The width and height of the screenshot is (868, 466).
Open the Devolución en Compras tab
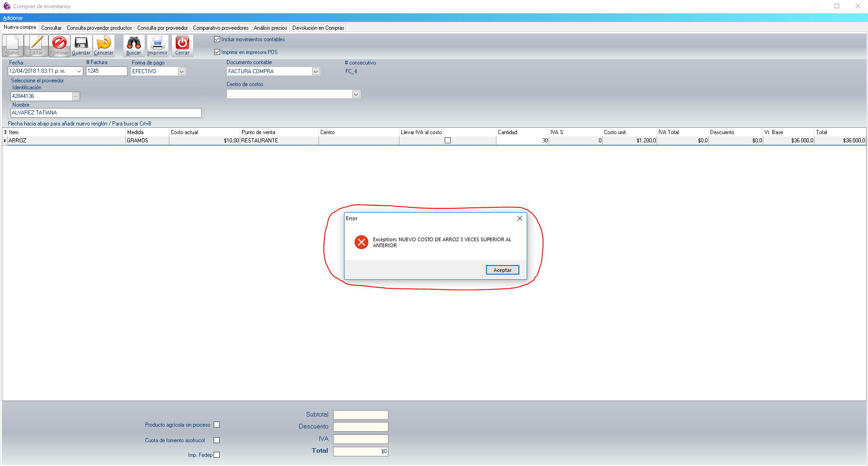click(x=318, y=28)
